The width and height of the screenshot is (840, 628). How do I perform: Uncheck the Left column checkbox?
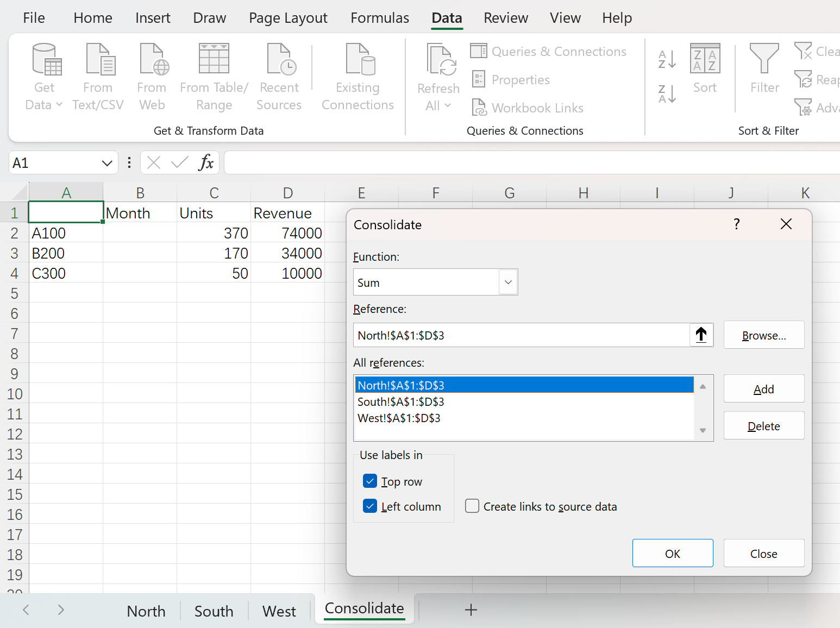(x=370, y=506)
